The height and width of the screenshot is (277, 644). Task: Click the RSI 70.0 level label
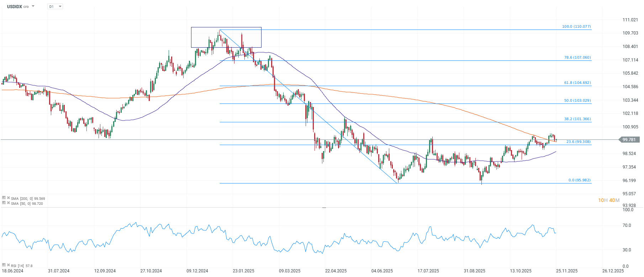coord(627,225)
